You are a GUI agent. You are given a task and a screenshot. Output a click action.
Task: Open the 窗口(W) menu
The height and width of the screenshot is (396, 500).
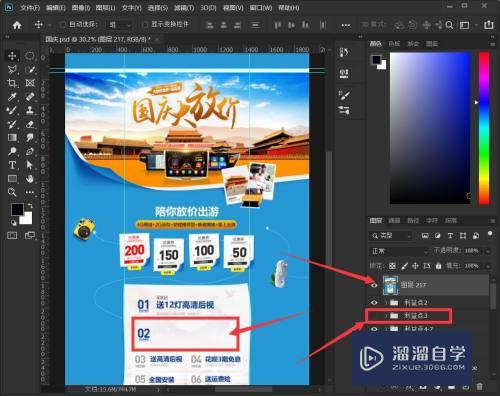point(261,7)
